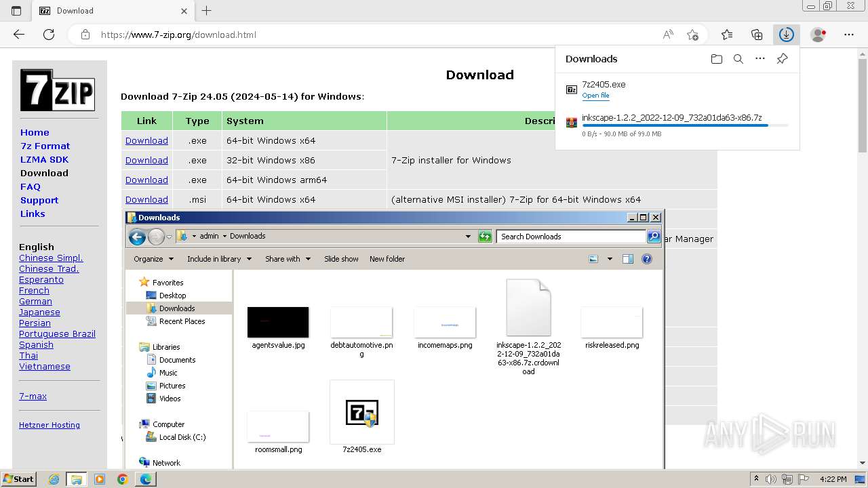Open Windows Media Player taskbar icon
This screenshot has width=868, height=488.
(100, 479)
